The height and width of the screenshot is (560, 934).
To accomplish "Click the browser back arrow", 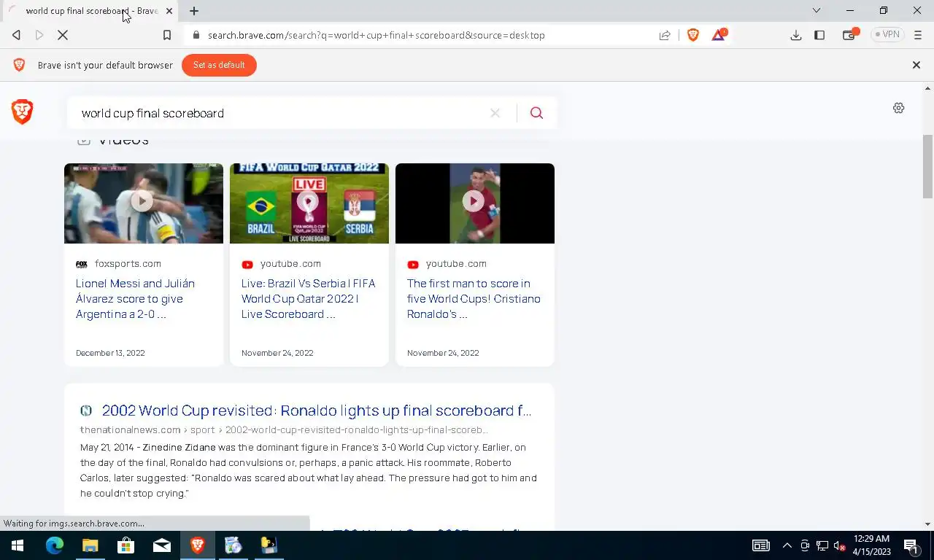I will pos(16,35).
